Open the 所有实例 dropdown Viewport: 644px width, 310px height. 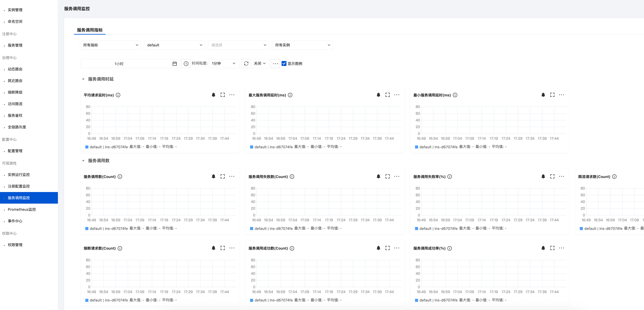coord(302,45)
